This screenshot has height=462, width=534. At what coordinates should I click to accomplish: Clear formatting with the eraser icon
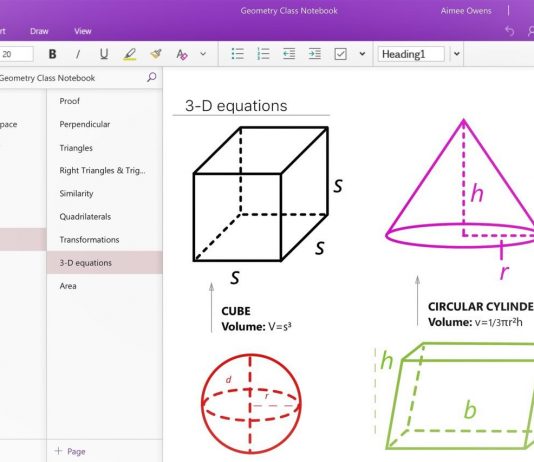point(182,54)
